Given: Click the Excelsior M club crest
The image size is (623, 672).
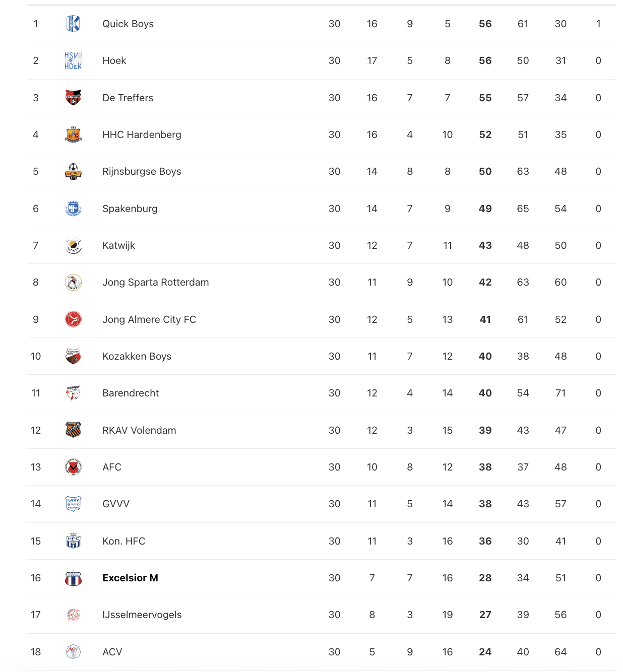Looking at the screenshot, I should tap(73, 578).
